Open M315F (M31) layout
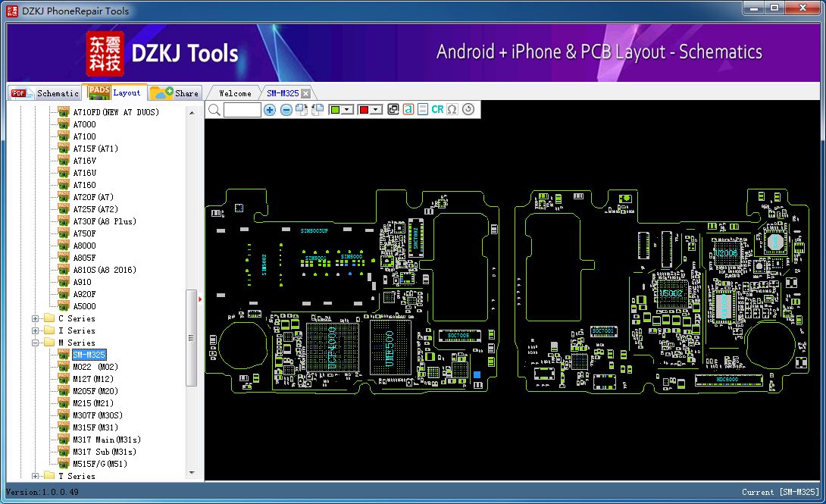 coord(95,427)
